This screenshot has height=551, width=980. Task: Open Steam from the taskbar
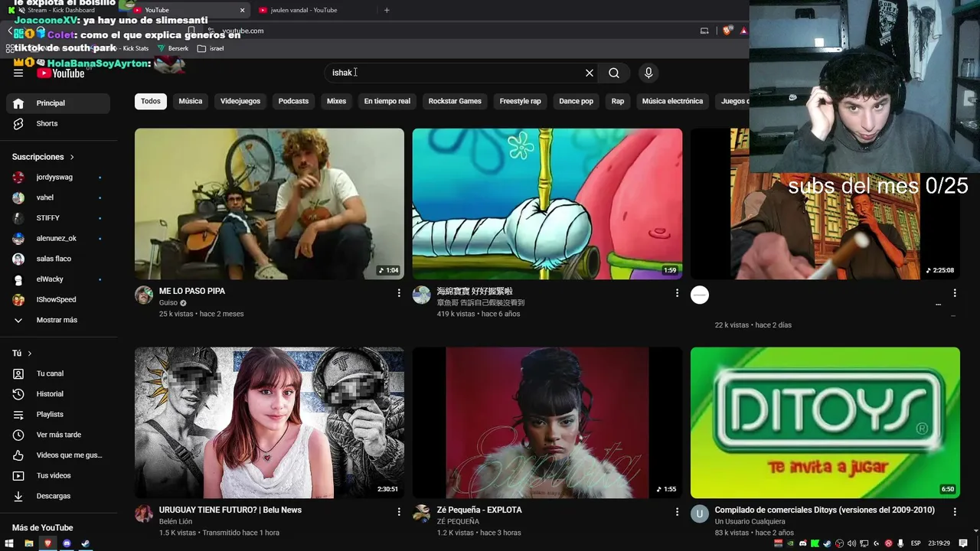(85, 543)
